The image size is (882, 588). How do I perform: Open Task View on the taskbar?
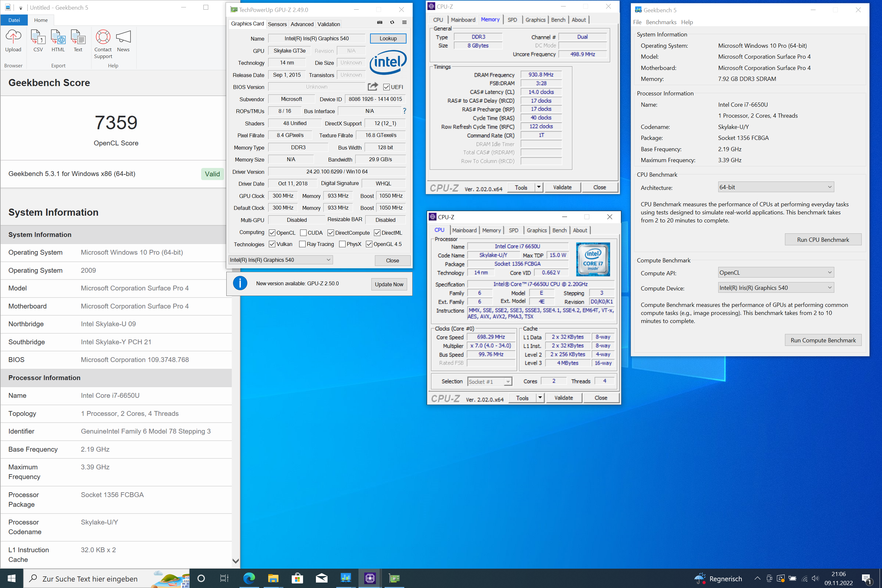click(224, 578)
